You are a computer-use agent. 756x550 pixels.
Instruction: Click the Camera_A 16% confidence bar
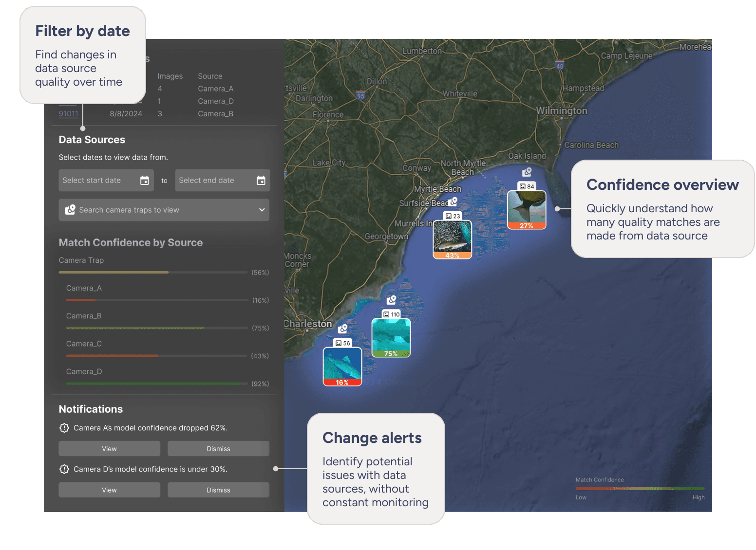click(157, 300)
